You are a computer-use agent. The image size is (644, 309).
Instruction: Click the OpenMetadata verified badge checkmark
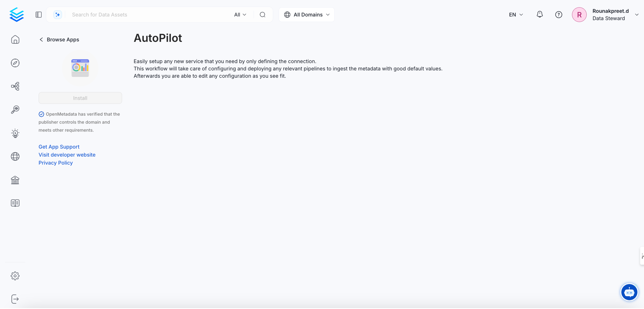point(41,114)
